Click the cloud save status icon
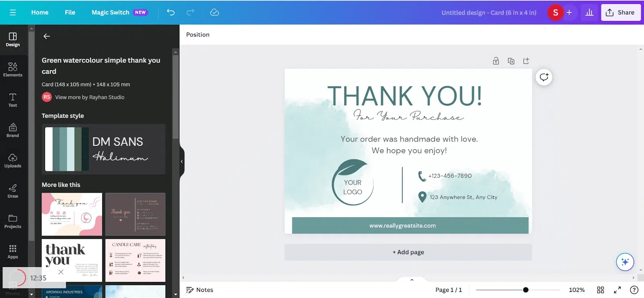Viewport: 644px width, 298px height. click(215, 12)
